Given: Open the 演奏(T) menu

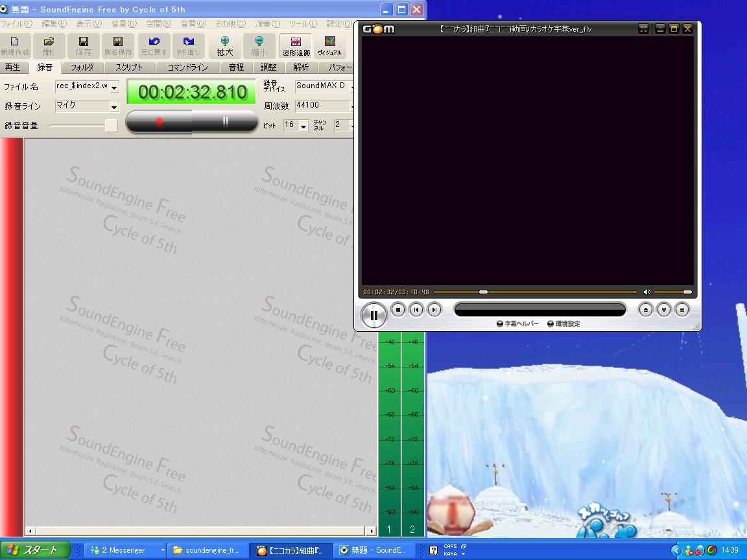Looking at the screenshot, I should (267, 24).
